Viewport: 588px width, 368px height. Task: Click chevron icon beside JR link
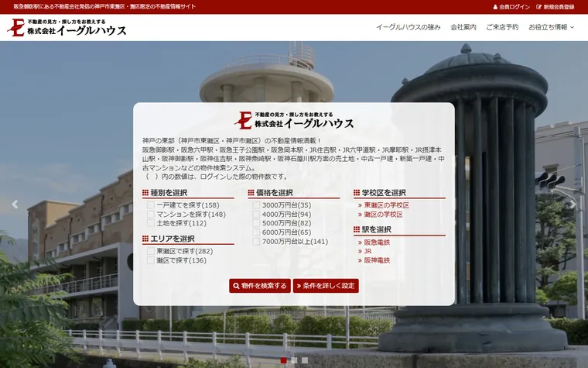[x=360, y=252]
